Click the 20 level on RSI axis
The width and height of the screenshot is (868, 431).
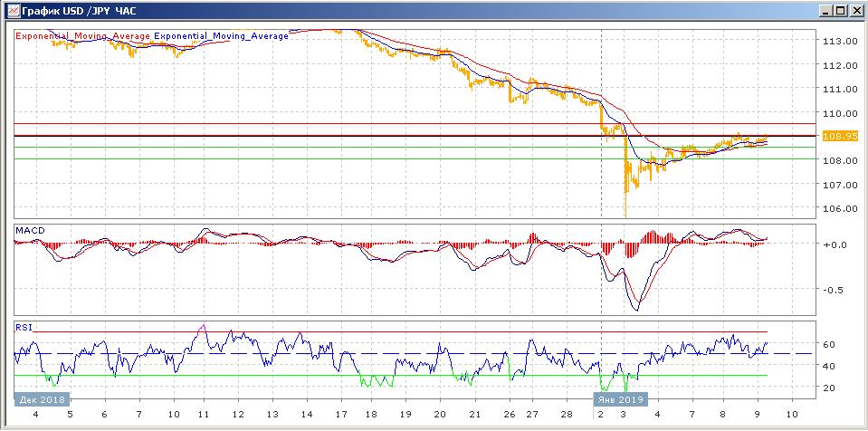827,388
